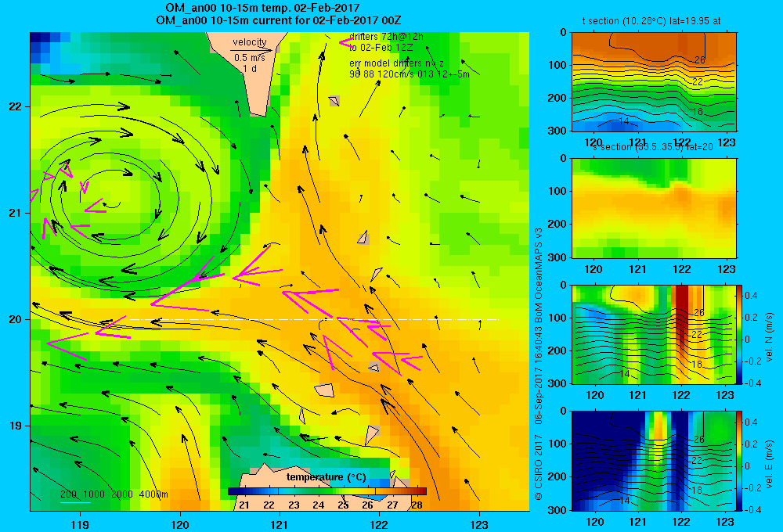Click the 's section (33.5..35.5) lat=20' heading
Image resolution: width=783 pixels, height=532 pixels.
(652, 147)
